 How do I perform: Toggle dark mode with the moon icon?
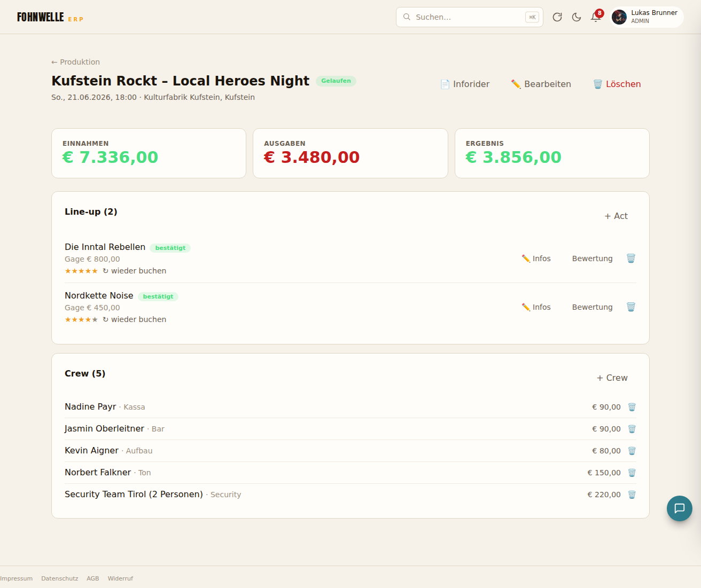pyautogui.click(x=577, y=17)
